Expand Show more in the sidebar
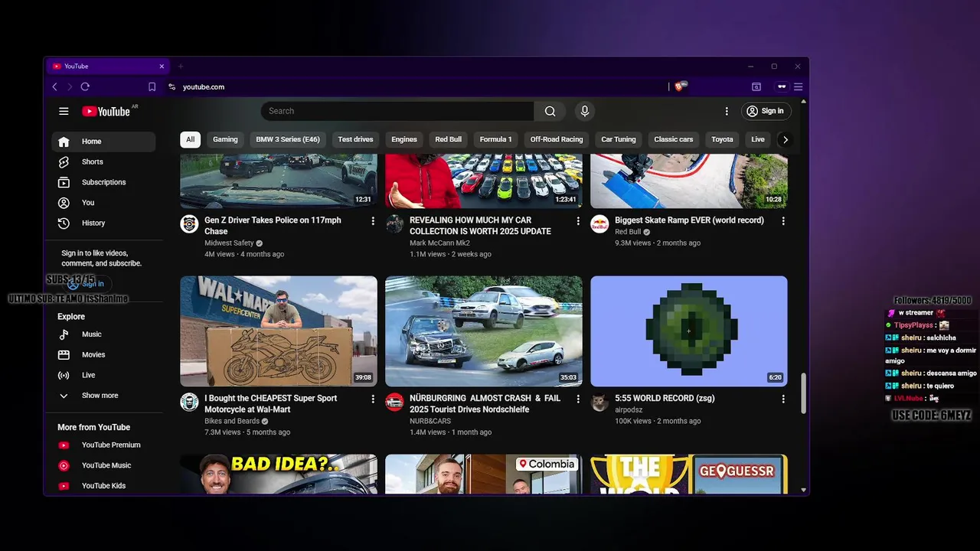The width and height of the screenshot is (980, 551). click(103, 396)
